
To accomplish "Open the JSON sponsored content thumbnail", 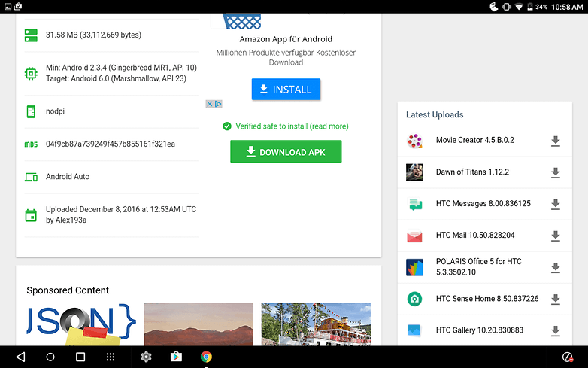I will pos(81,324).
